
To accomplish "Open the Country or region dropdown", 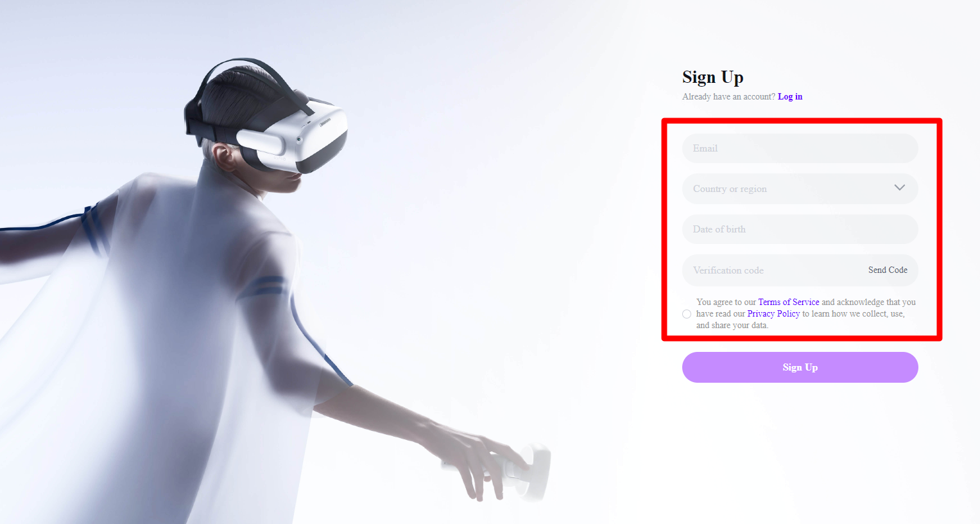I will pos(800,189).
